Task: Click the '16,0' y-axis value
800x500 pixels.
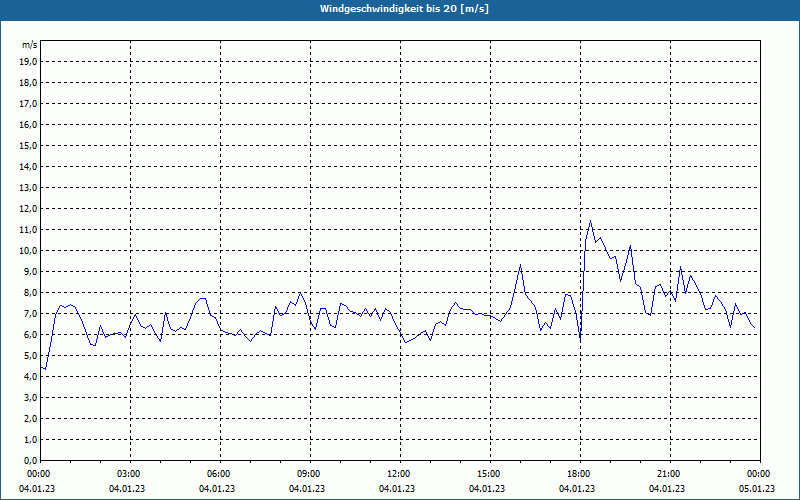Action: (x=29, y=124)
